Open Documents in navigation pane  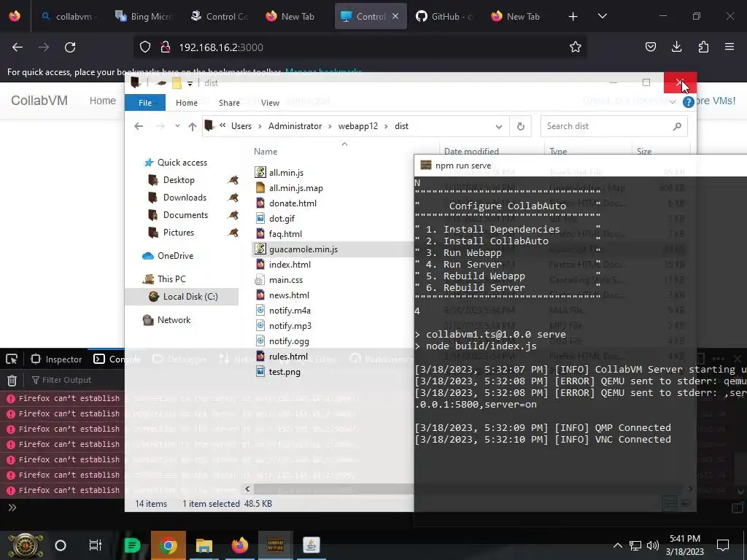click(185, 215)
